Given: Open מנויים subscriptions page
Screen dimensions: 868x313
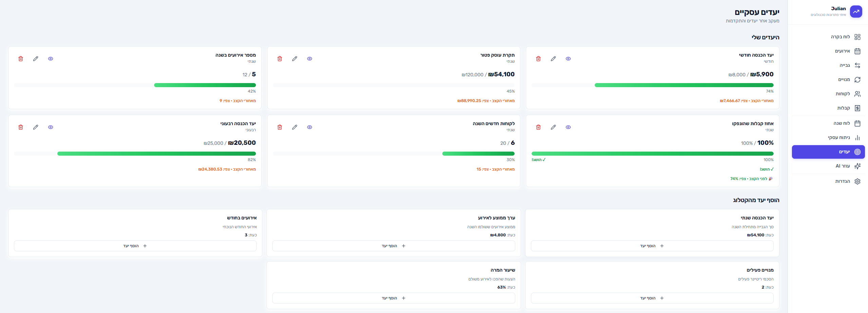Looking at the screenshot, I should pos(828,80).
